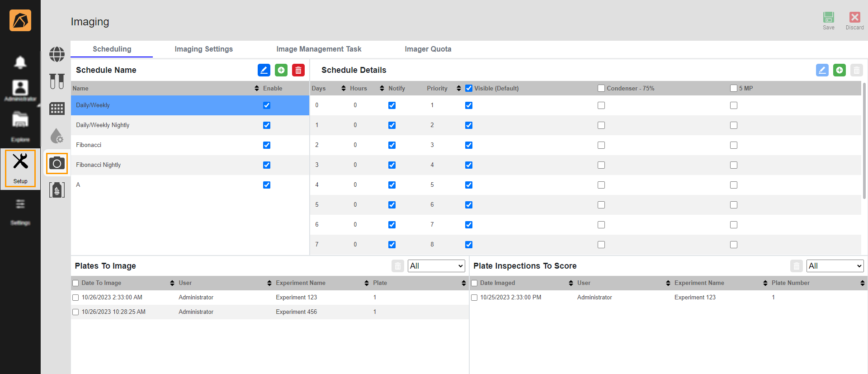Add a new schedule name
Screen dimensions: 868x374
click(x=281, y=70)
